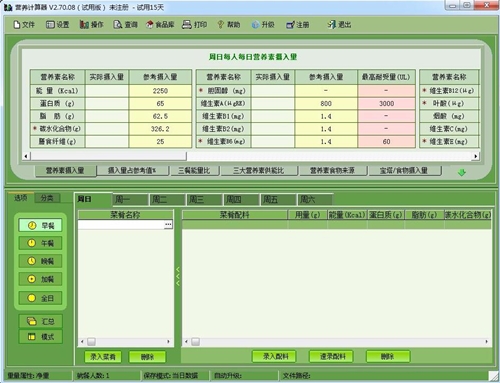
Task: Select the 周日 Sunday tab
Action: click(93, 199)
